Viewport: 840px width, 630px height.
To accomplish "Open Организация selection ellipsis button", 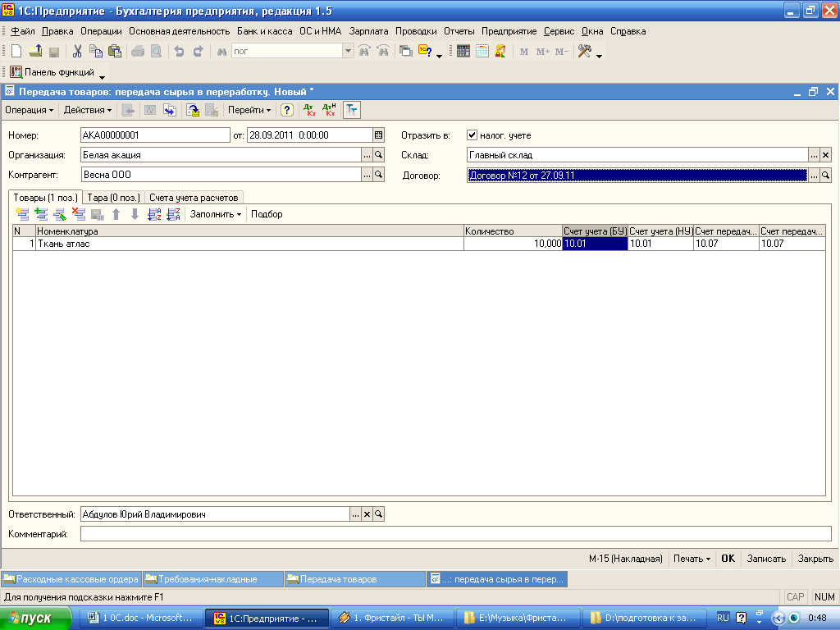I will [367, 155].
